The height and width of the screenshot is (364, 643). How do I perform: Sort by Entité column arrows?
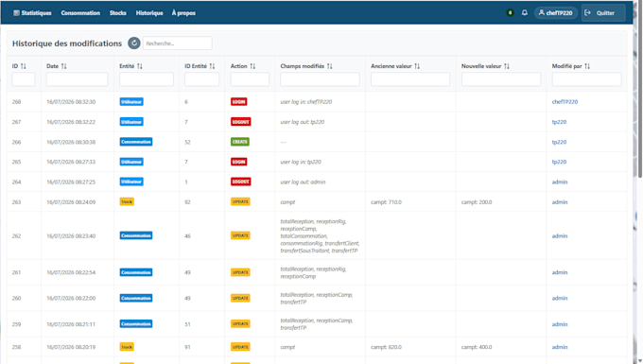[140, 66]
